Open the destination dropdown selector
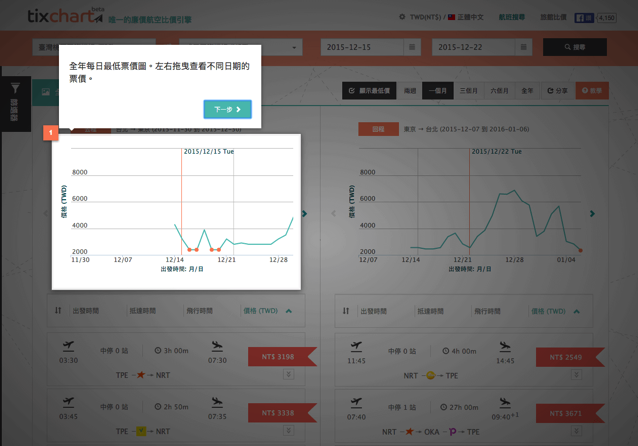 pyautogui.click(x=240, y=47)
